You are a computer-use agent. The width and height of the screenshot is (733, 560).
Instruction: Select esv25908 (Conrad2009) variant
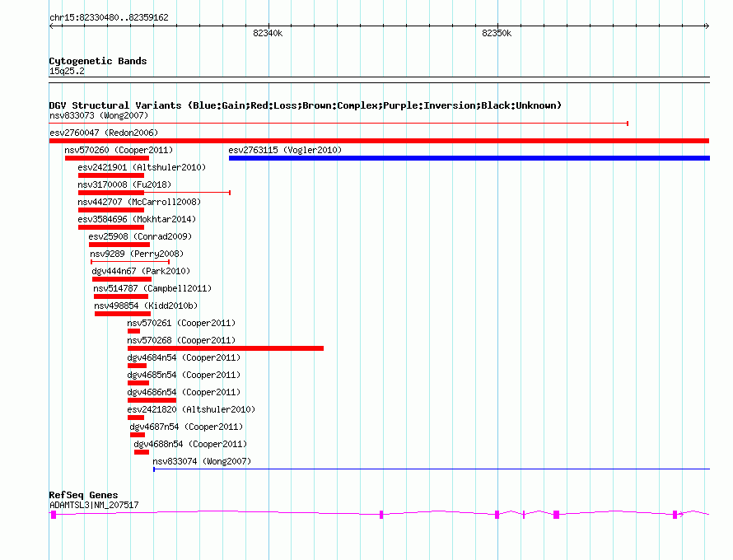tap(140, 236)
